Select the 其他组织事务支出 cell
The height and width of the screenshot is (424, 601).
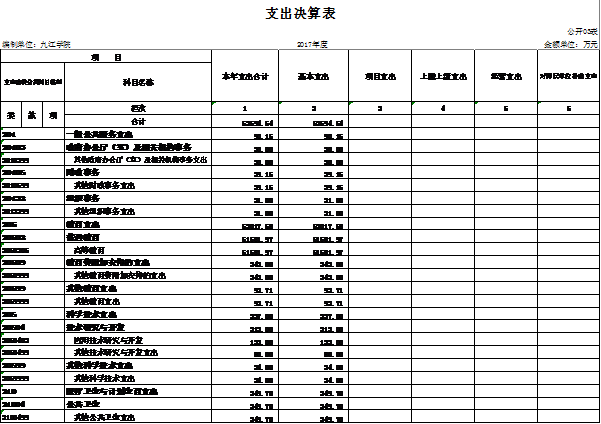pos(138,211)
